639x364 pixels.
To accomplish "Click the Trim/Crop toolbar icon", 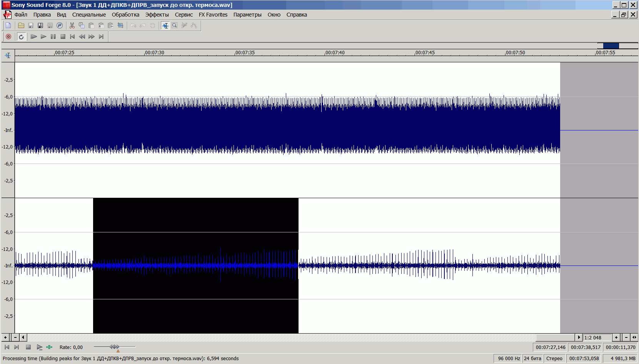I will pos(120,25).
